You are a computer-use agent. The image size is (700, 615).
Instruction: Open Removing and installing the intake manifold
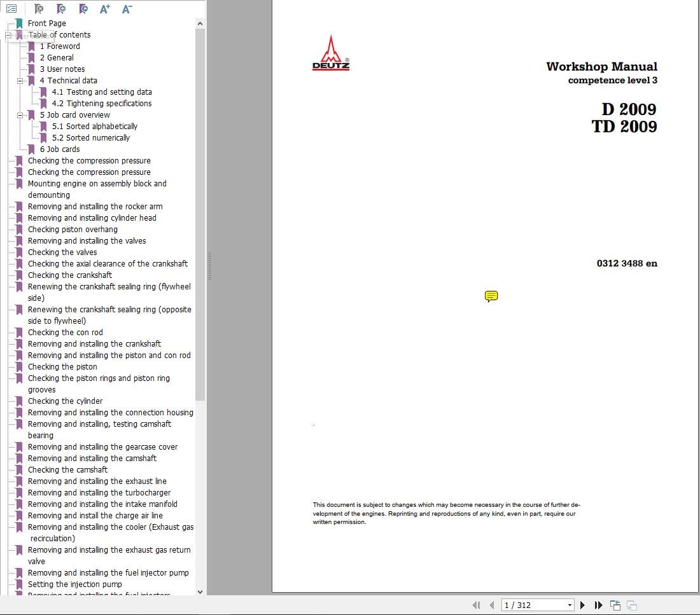click(x=102, y=504)
